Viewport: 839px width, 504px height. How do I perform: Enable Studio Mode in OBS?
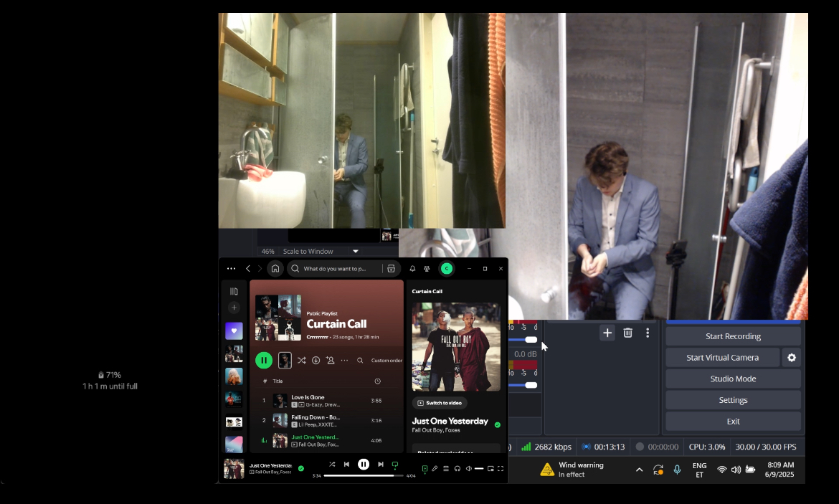pos(733,379)
